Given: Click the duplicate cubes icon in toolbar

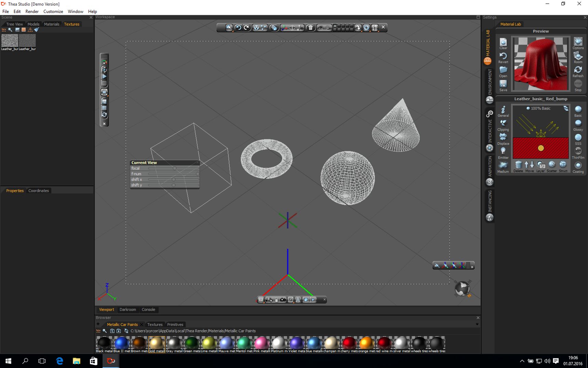Looking at the screenshot, I should click(274, 27).
